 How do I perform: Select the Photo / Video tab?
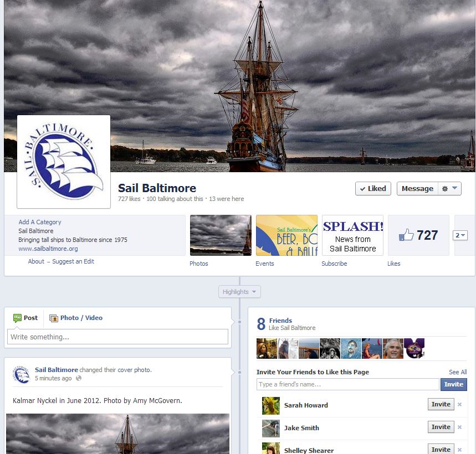(76, 318)
